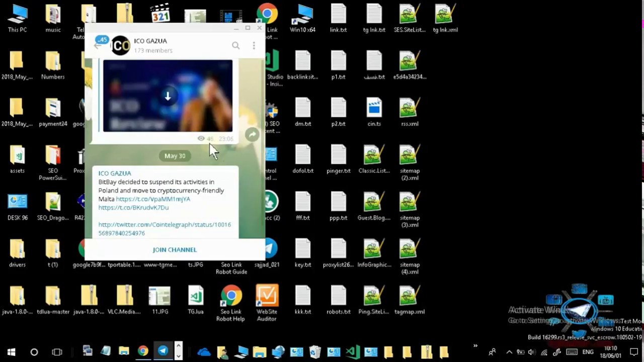Viewport: 644px width, 362px height.
Task: Expand the taskbar toolbar overflow chevron
Action: [475, 346]
